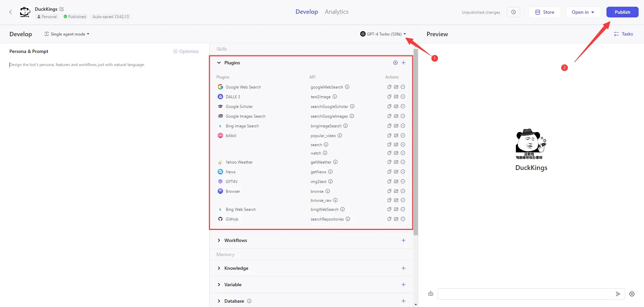The image size is (644, 307).
Task: Send the chat message
Action: tap(618, 294)
